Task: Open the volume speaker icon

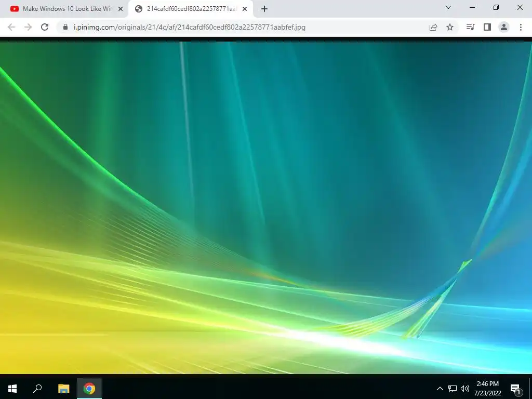Action: click(465, 389)
